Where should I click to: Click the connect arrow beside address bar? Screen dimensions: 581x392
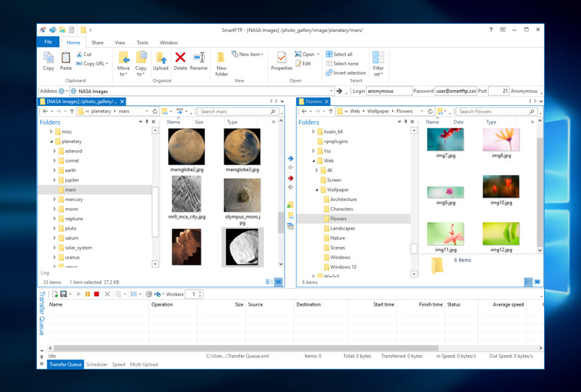[339, 91]
